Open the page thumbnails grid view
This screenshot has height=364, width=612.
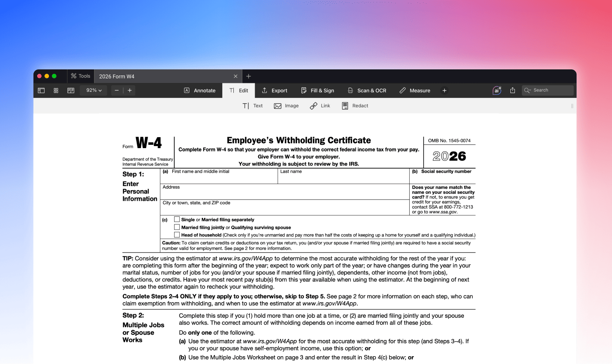56,91
